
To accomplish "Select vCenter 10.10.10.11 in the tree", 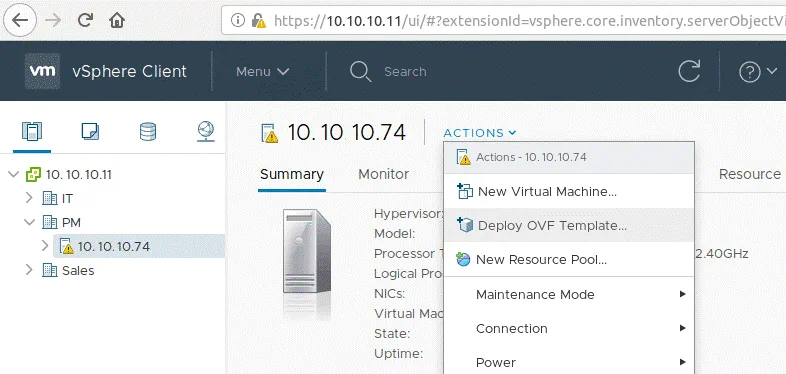I will 79,174.
